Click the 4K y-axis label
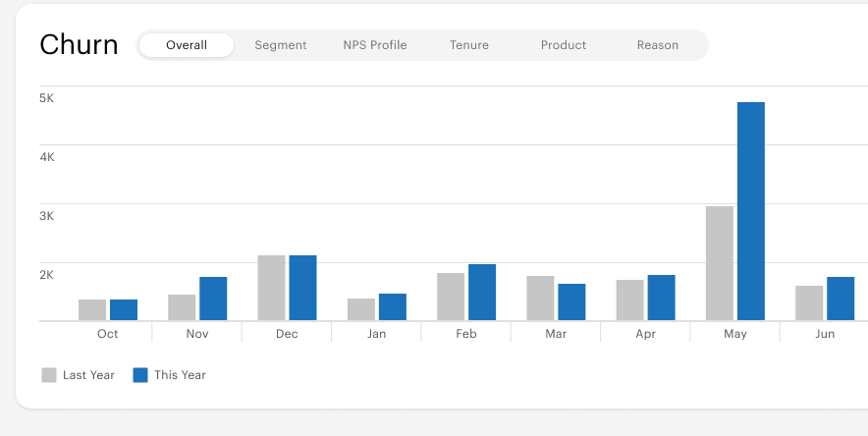 (47, 157)
